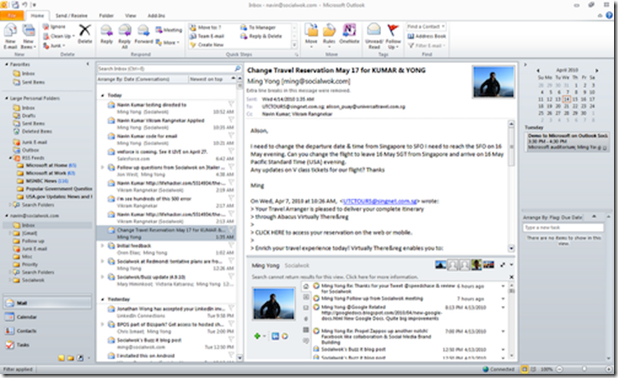Click 'Type a new task' field

563,227
